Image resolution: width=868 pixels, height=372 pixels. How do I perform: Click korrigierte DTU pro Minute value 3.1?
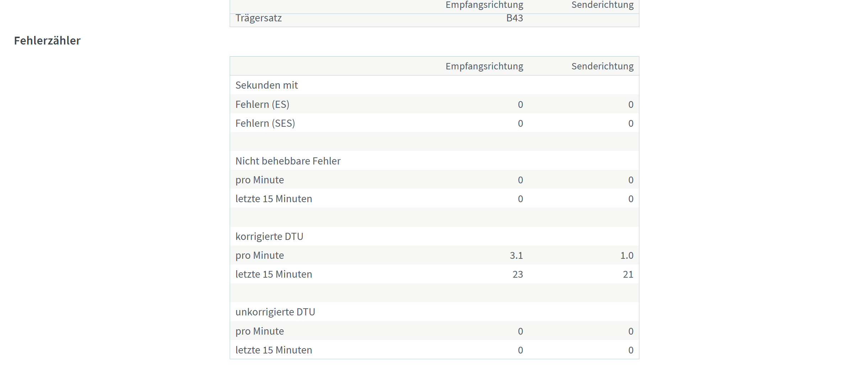pyautogui.click(x=516, y=256)
